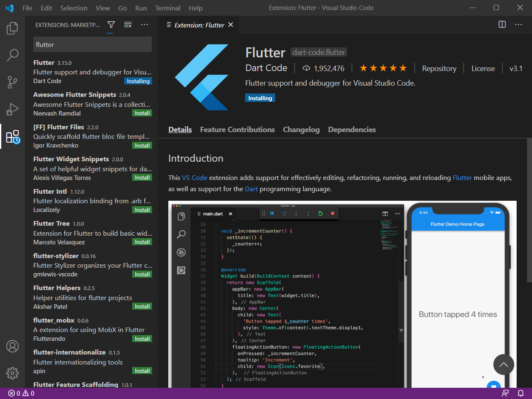Click the Dart Code publisher name
This screenshot has width=532, height=399.
click(x=266, y=68)
